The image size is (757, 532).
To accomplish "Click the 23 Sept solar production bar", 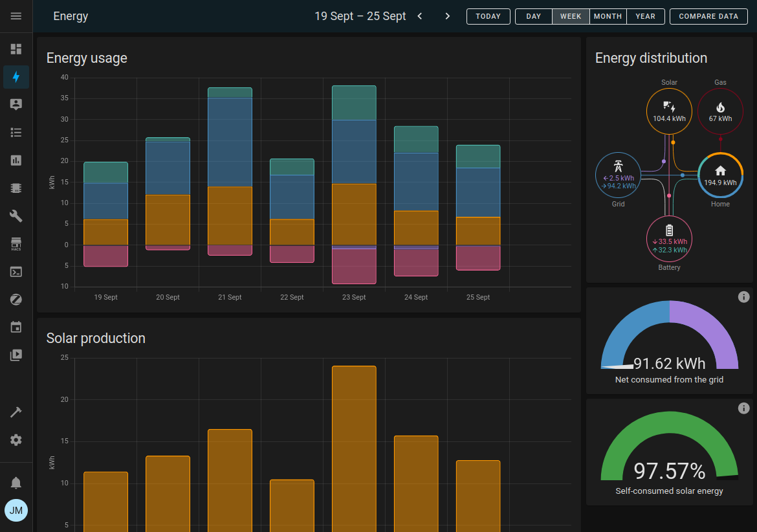I will click(x=354, y=447).
